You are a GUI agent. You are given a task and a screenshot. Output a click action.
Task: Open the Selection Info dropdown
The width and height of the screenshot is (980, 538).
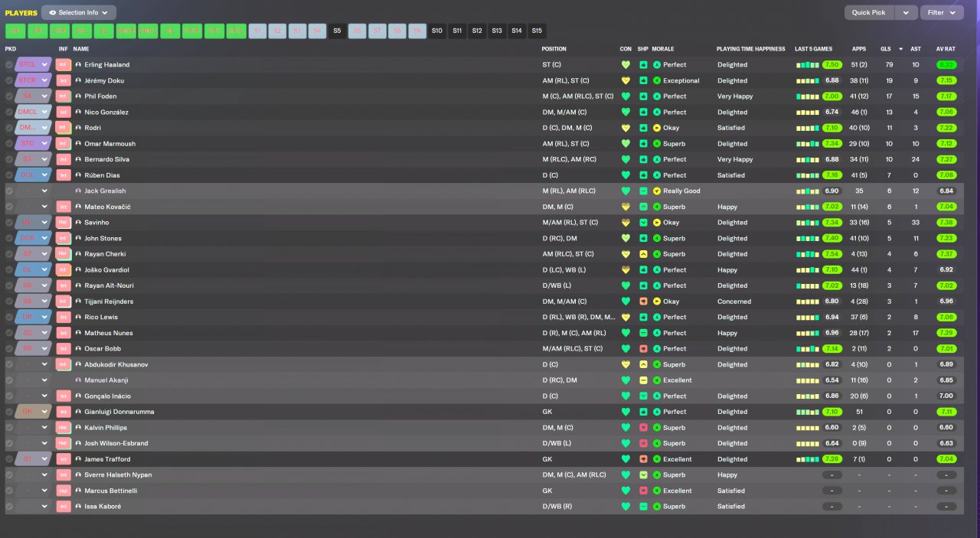[79, 13]
